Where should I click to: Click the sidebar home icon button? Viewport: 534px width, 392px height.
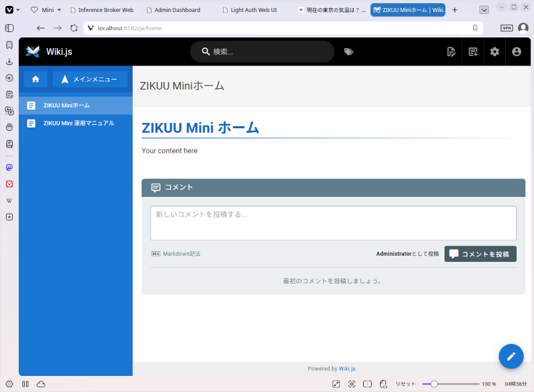35,79
